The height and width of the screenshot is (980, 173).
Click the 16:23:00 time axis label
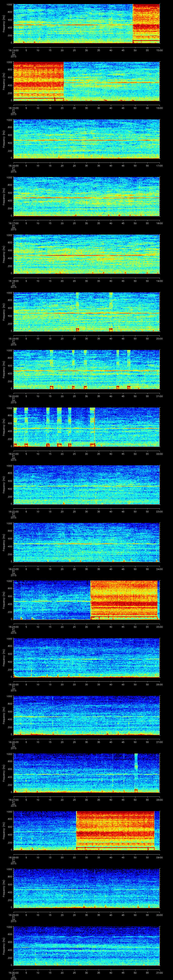point(13,569)
